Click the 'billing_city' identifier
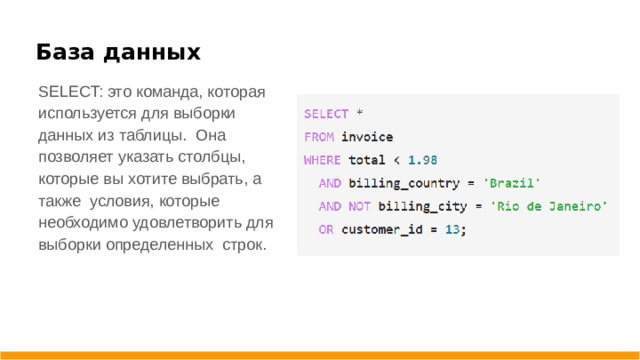640x360 pixels. [x=422, y=207]
